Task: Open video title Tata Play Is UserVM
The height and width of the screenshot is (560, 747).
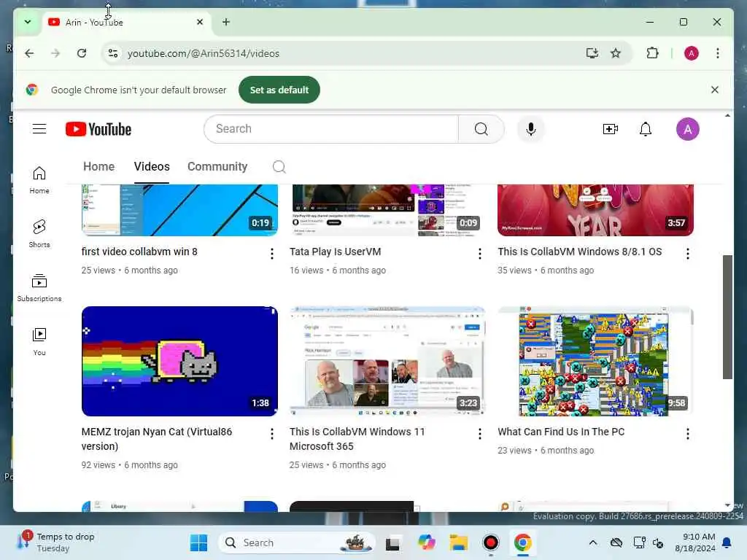Action: tap(335, 252)
